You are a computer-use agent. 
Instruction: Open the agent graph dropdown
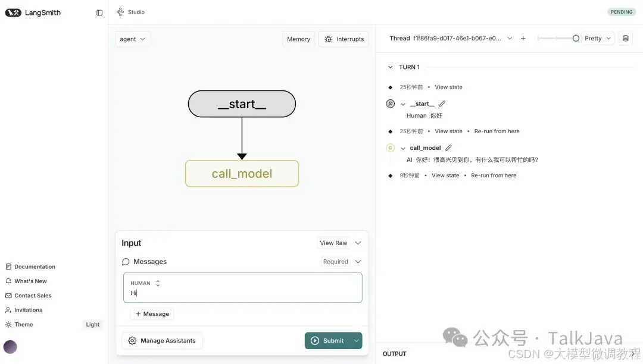tap(132, 39)
